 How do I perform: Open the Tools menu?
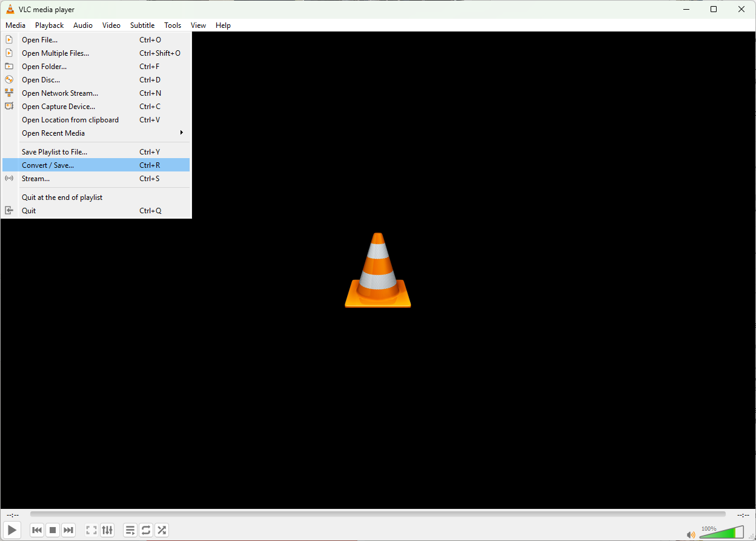pos(173,25)
